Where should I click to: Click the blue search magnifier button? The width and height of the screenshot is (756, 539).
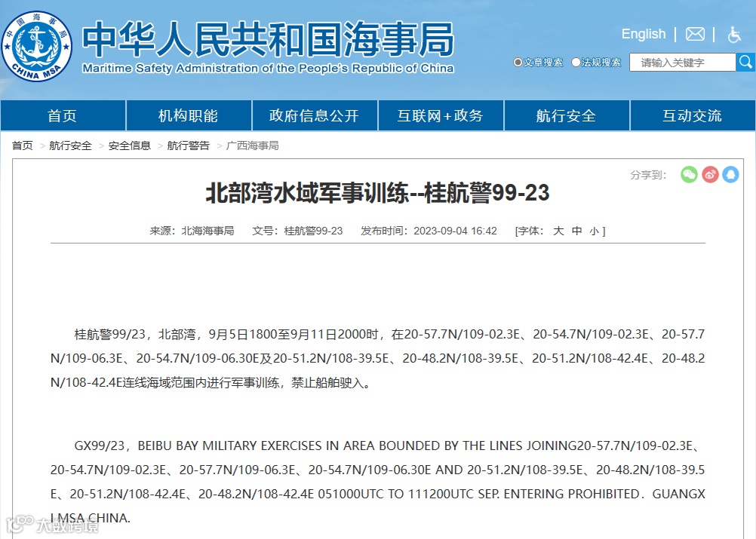(x=745, y=62)
